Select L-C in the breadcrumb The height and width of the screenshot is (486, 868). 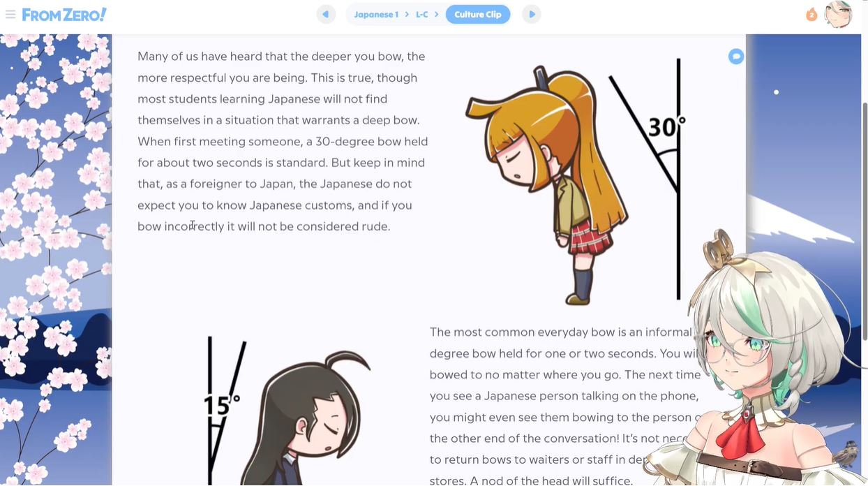point(422,14)
